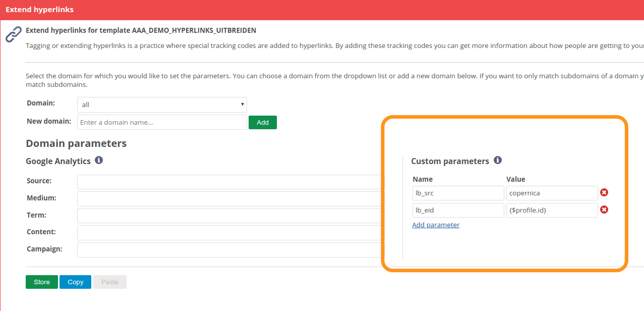Click the Extend hyperlinks title bar text
Screen dimensions: 644x311
click(x=39, y=10)
